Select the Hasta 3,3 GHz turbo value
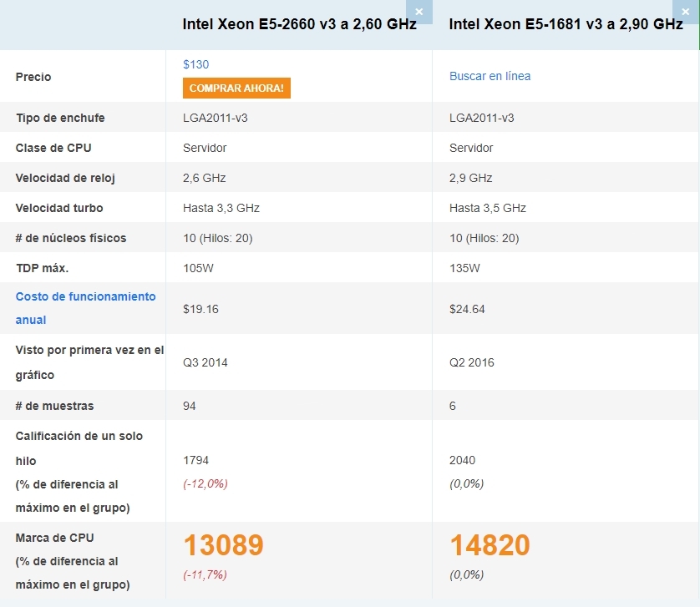 click(x=221, y=208)
